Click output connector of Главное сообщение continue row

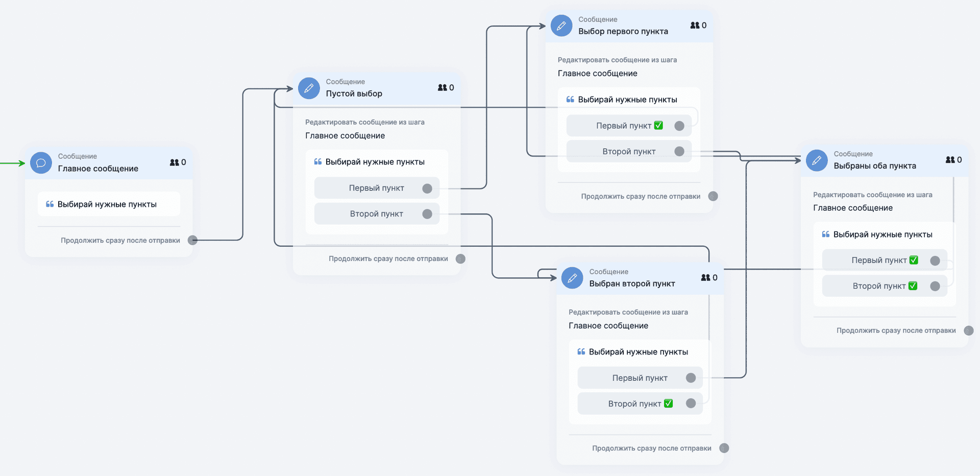(x=192, y=240)
